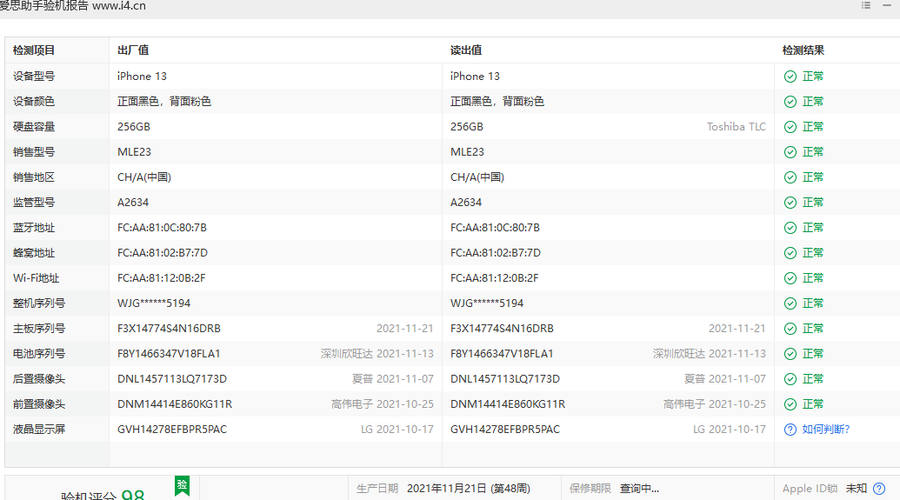Click factory-side 高伟电子 2021-10-25 label
This screenshot has height=500, width=900.
[382, 404]
